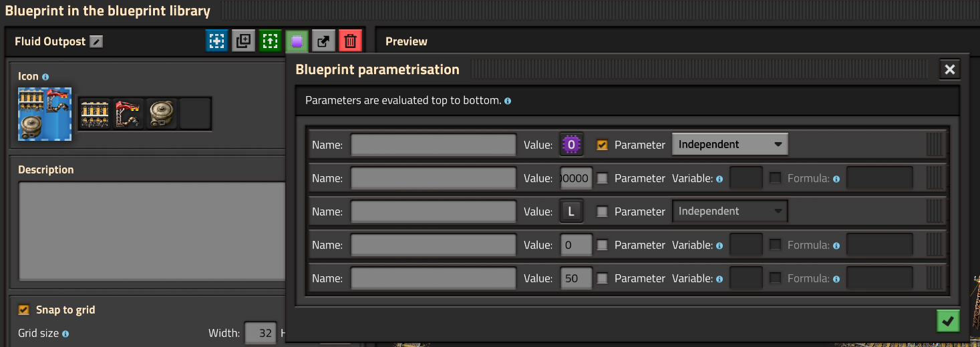Click the Description text area
Image resolution: width=980 pixels, height=347 pixels.
[x=152, y=231]
